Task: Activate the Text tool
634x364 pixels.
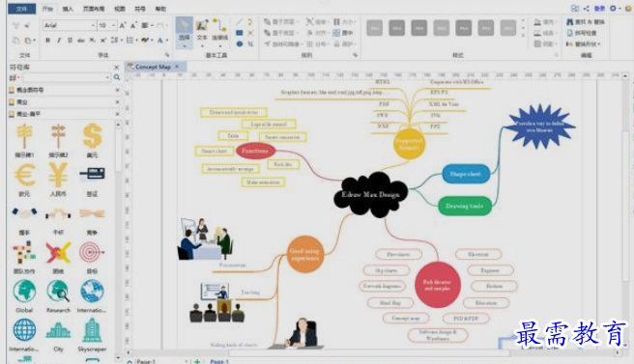Action: (202, 30)
